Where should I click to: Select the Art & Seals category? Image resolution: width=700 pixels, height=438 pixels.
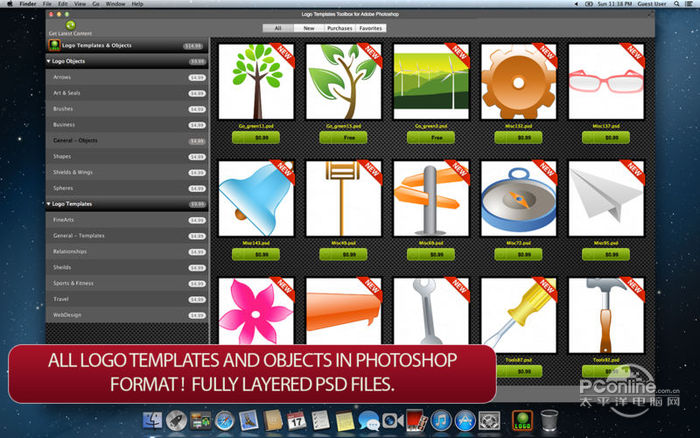[x=127, y=93]
